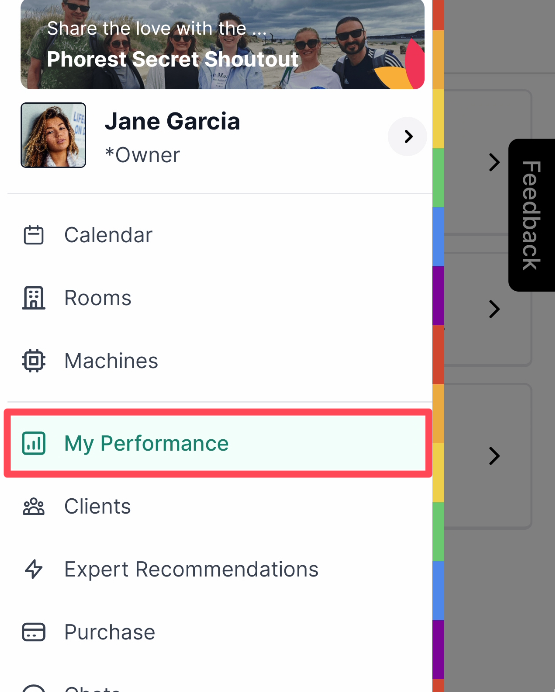Click the Machines chip icon
The width and height of the screenshot is (555, 692).
(34, 361)
